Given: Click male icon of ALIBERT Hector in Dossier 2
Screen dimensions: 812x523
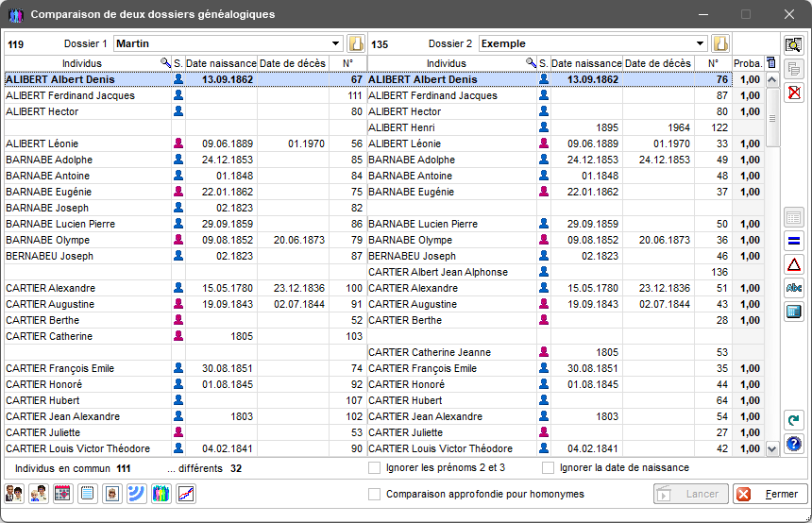Looking at the screenshot, I should (544, 110).
